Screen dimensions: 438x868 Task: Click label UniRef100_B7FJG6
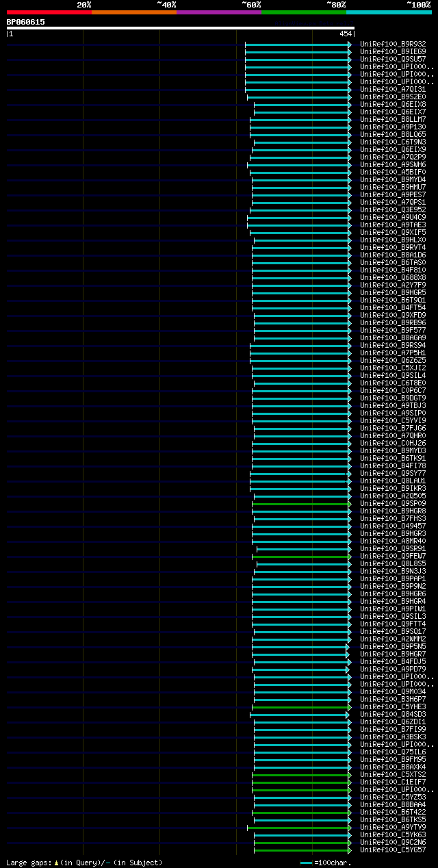pos(393,428)
